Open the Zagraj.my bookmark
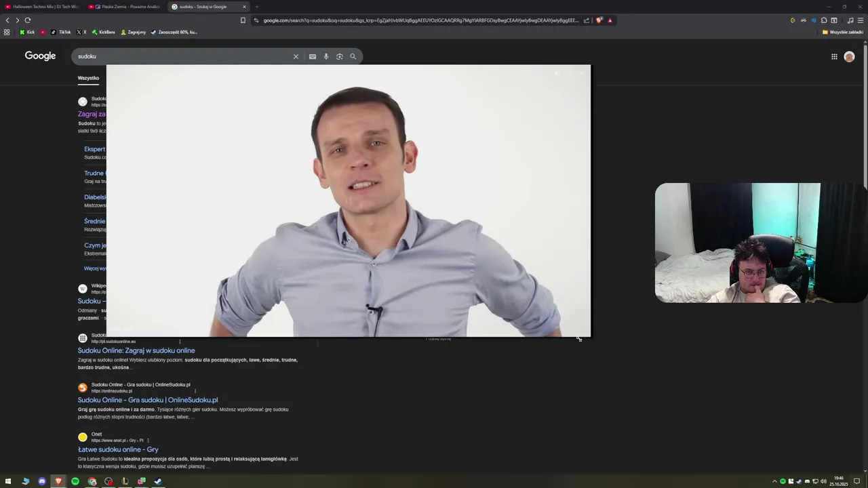This screenshot has height=488, width=868. (x=133, y=32)
